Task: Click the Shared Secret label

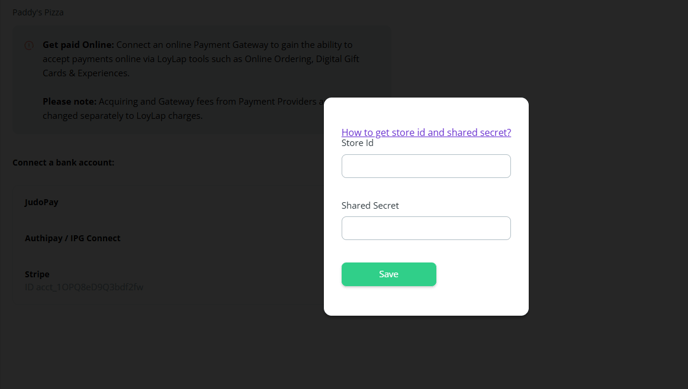Action: [370, 205]
